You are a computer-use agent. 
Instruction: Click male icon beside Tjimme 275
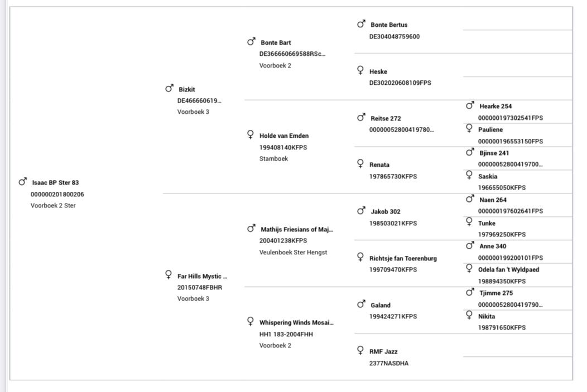click(470, 292)
